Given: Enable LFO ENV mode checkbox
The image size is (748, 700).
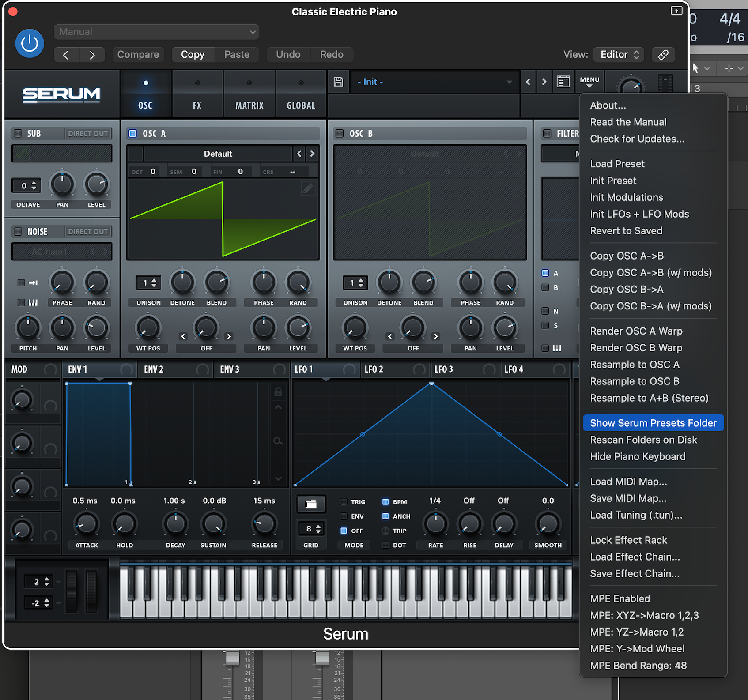Looking at the screenshot, I should click(x=344, y=516).
